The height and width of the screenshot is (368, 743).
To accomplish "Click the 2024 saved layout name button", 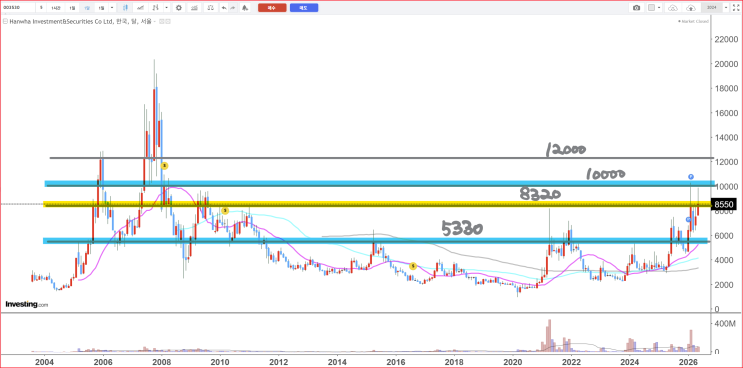I will 712,8.
